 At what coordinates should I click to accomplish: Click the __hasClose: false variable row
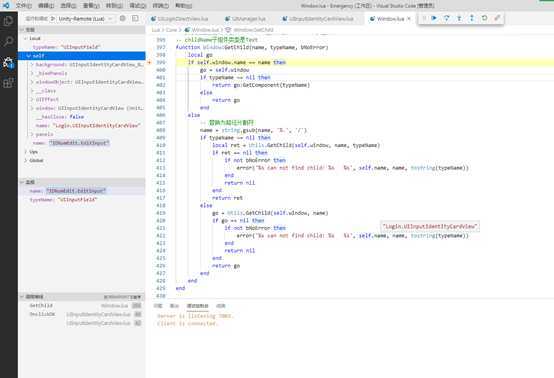[x=82, y=117]
